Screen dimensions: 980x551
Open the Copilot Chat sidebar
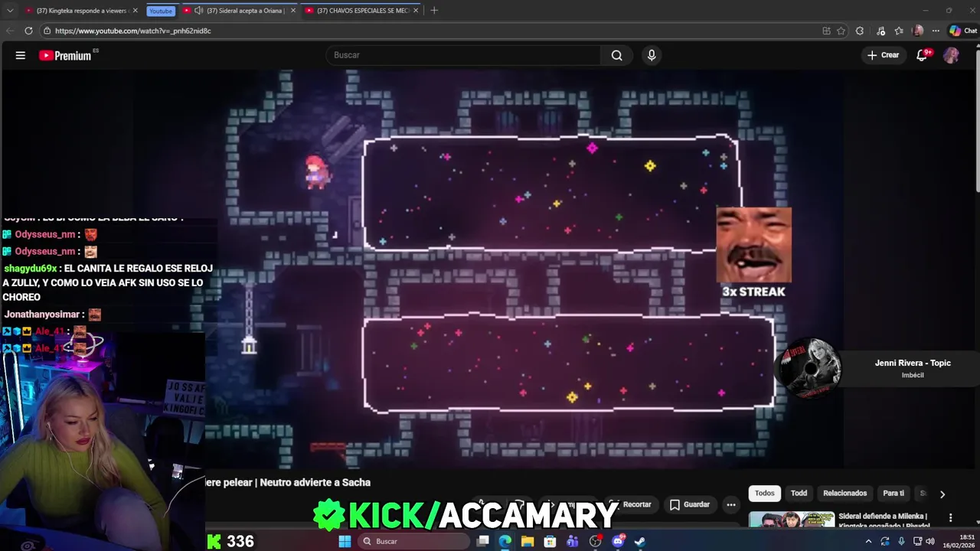[963, 31]
